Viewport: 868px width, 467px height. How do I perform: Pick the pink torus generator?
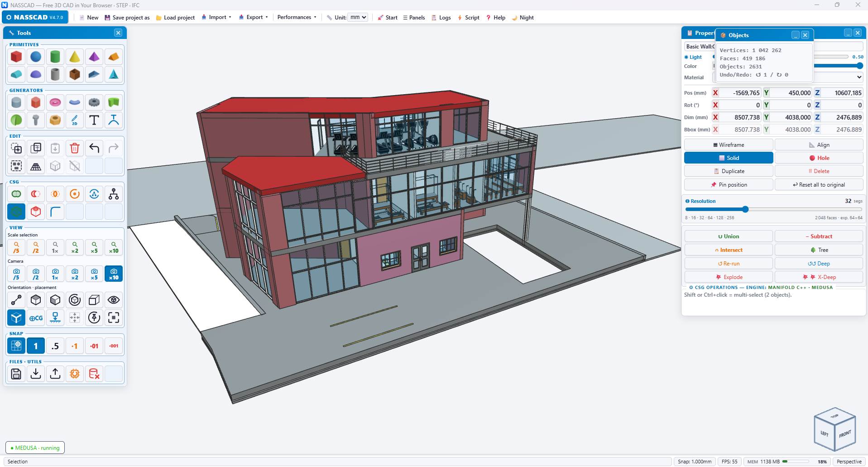[x=55, y=102]
